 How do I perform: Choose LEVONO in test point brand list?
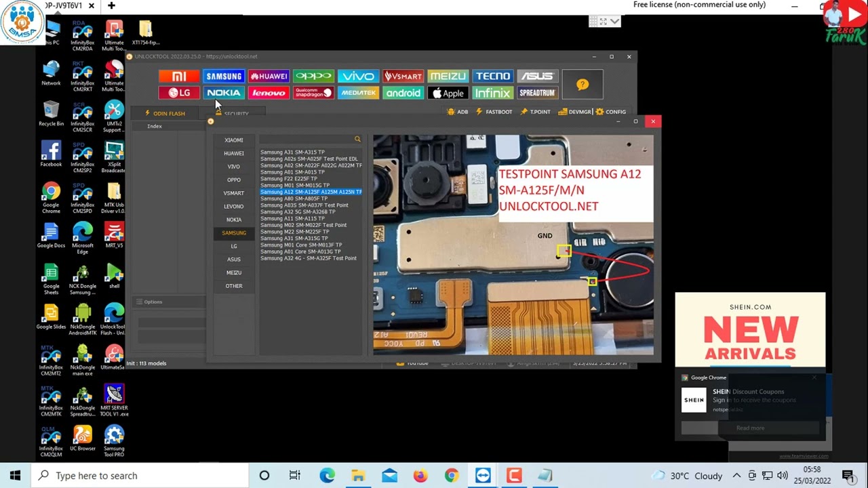[x=234, y=206]
